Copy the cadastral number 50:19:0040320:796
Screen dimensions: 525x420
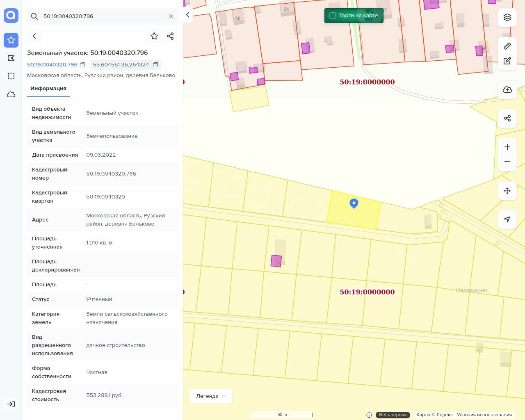82,65
